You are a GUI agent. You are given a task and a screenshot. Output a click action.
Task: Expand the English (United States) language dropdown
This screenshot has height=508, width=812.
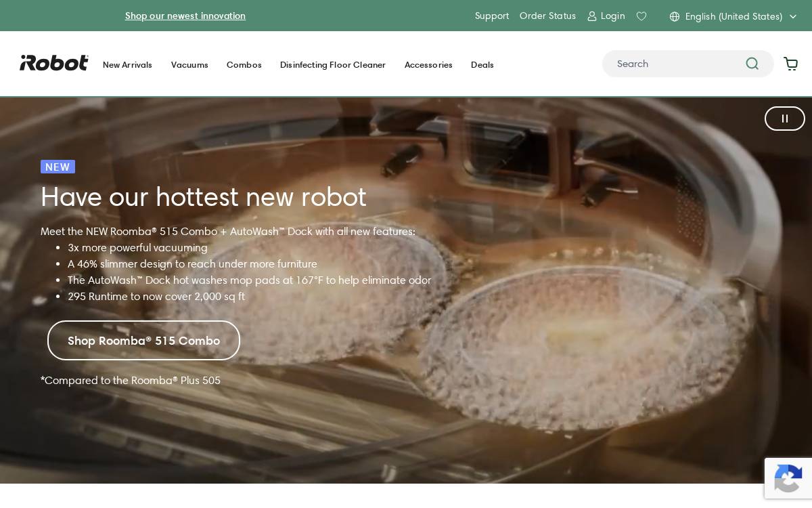(x=734, y=16)
